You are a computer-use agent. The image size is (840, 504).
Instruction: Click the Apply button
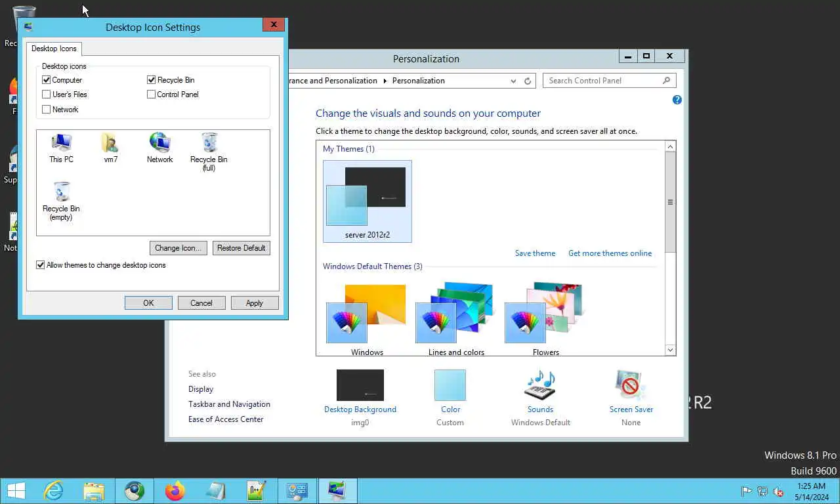(255, 303)
